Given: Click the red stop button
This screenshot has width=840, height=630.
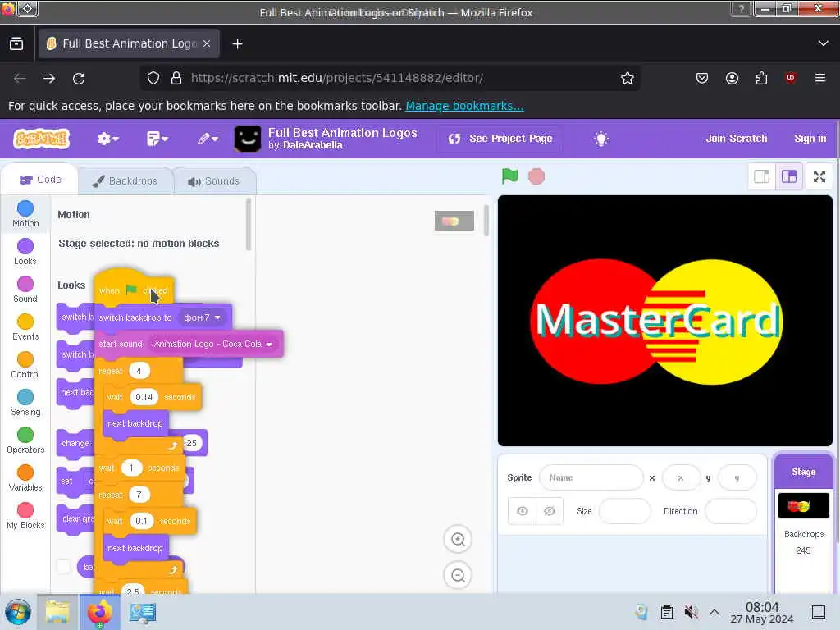Looking at the screenshot, I should pyautogui.click(x=536, y=176).
